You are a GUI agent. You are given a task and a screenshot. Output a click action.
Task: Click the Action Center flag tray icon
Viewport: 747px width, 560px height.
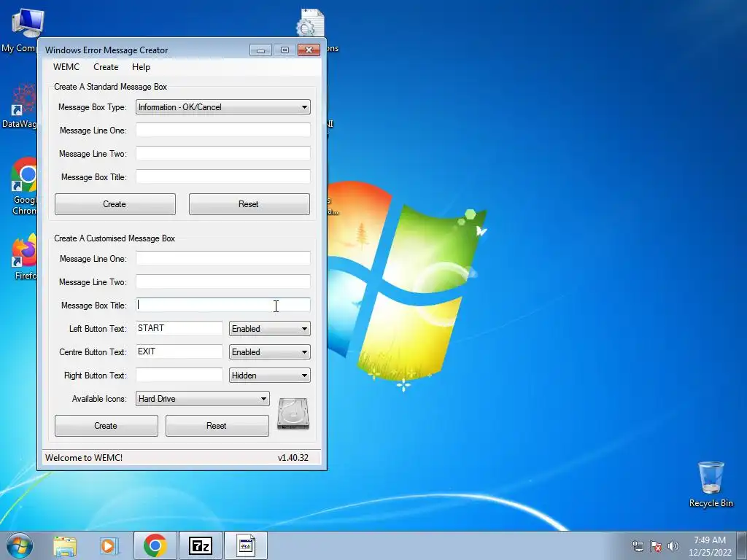pos(656,546)
